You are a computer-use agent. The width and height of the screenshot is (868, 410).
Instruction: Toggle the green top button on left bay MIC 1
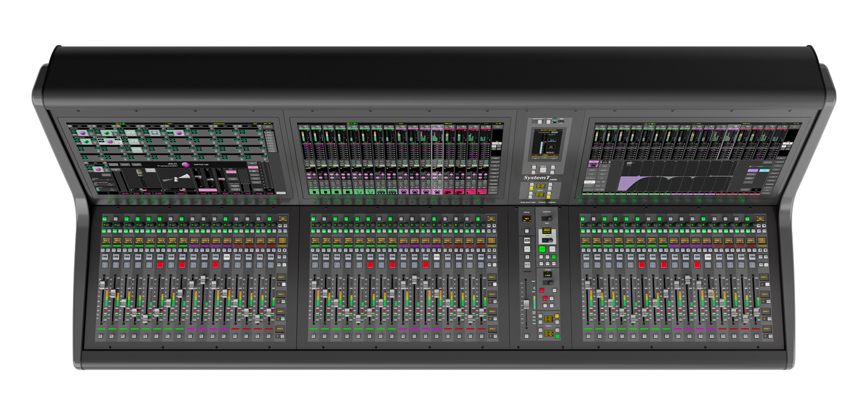click(105, 219)
